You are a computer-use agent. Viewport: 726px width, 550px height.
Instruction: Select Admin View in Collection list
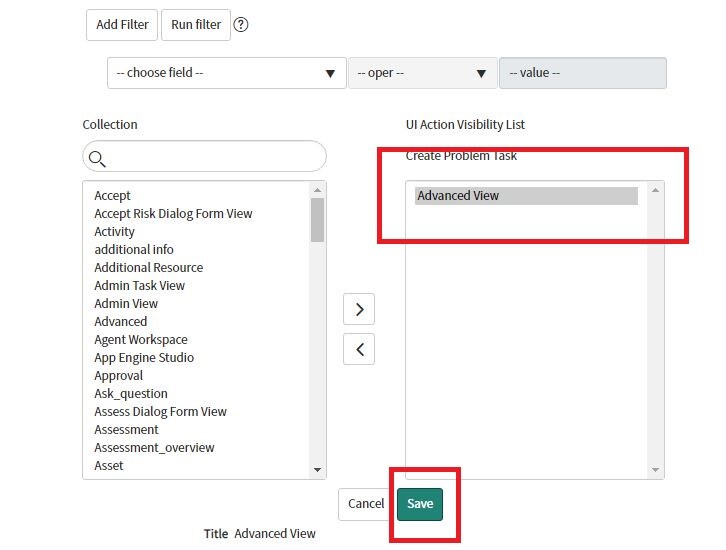126,304
